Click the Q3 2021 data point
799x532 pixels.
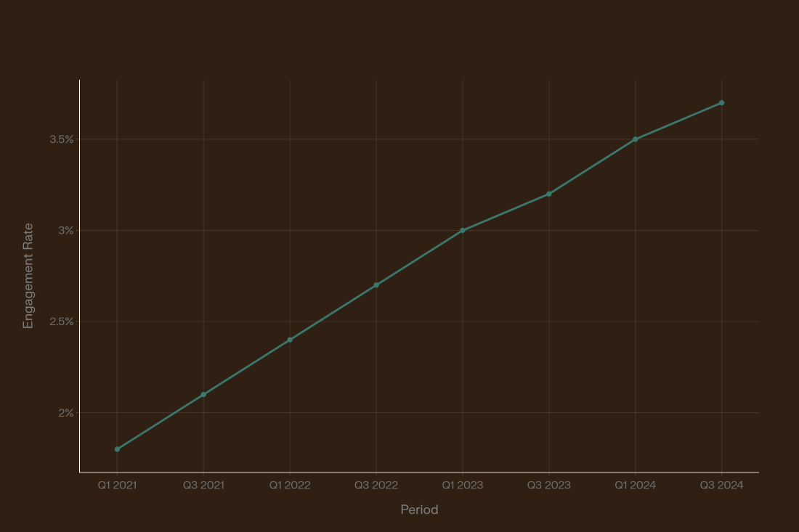point(203,395)
